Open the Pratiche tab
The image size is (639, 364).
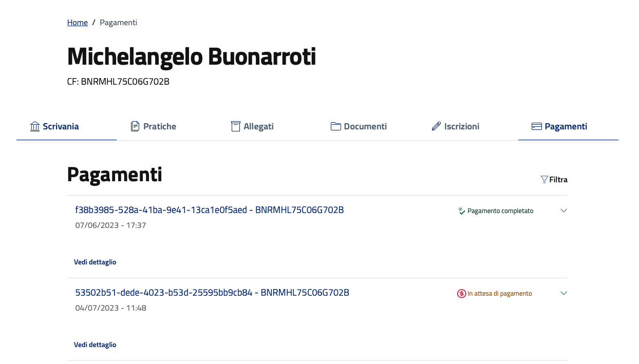pyautogui.click(x=159, y=126)
